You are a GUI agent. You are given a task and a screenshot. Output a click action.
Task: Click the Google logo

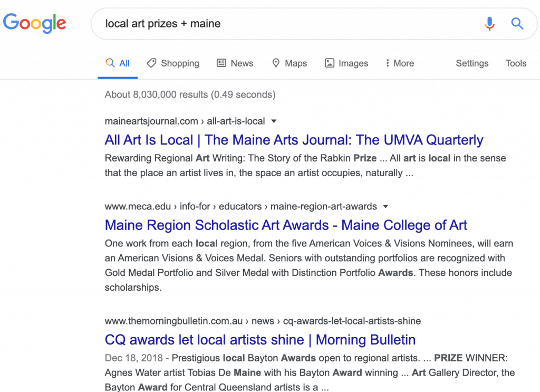coord(34,23)
